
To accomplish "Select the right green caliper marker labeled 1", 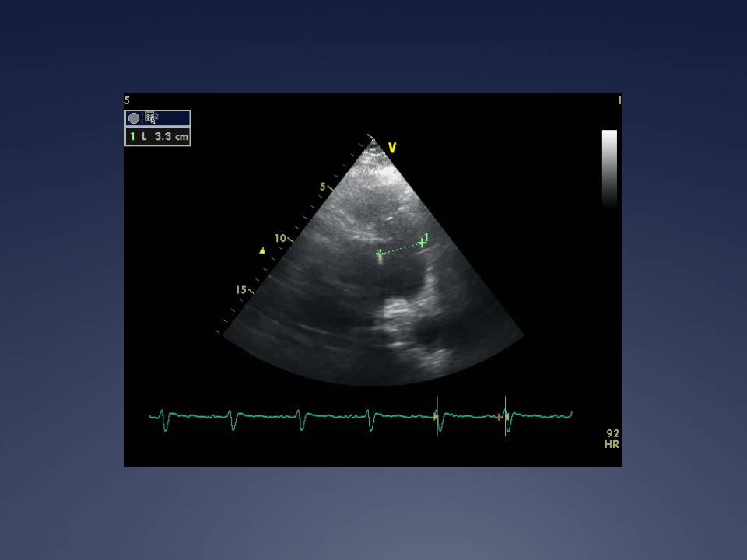I will coord(422,243).
